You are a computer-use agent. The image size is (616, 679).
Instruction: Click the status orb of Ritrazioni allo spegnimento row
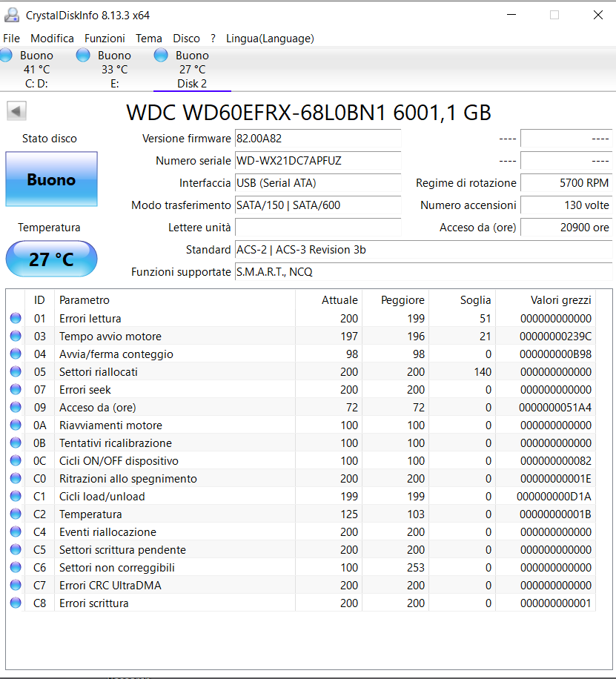(x=16, y=478)
